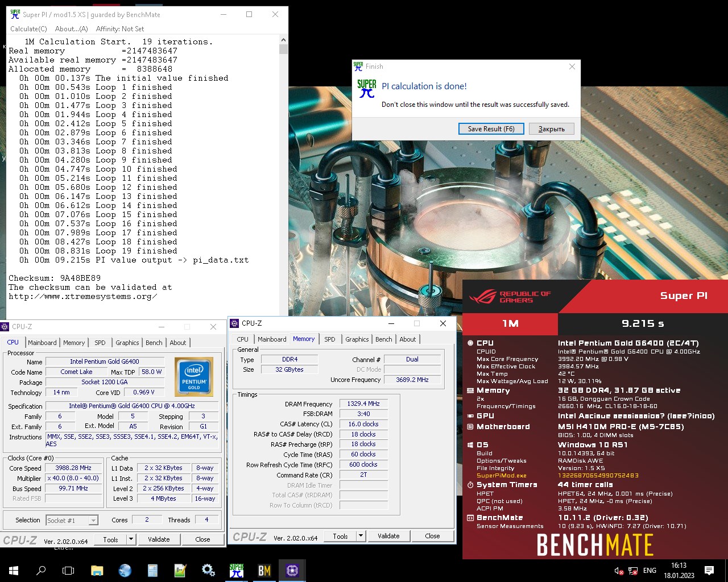Screen dimensions: 728x582
Task: Open the gears settings taskbar icon
Action: pyautogui.click(x=208, y=570)
